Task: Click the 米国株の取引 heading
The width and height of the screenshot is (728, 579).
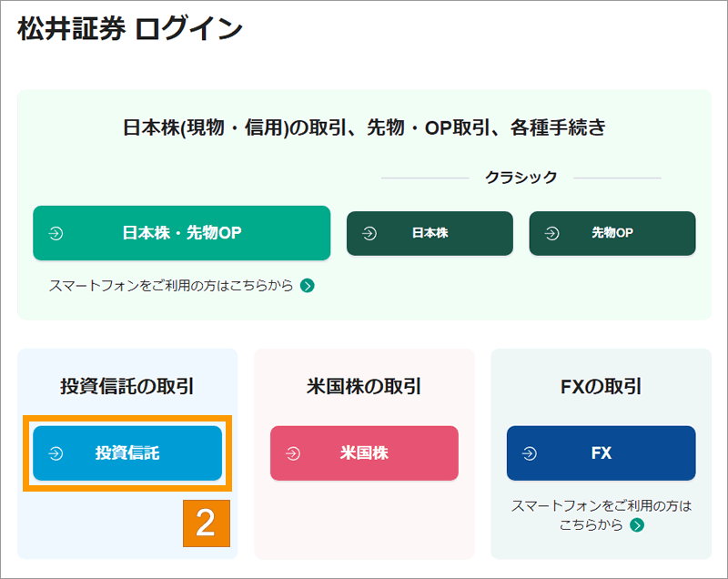Action: (x=364, y=386)
